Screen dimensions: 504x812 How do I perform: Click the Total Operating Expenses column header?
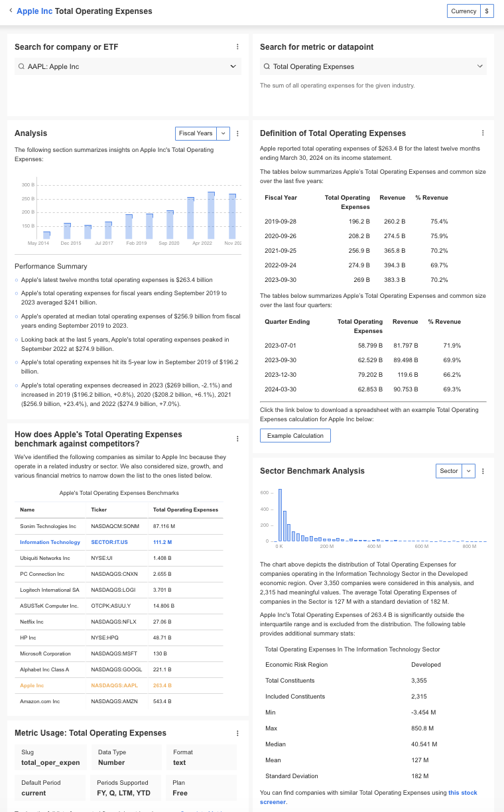(x=186, y=509)
